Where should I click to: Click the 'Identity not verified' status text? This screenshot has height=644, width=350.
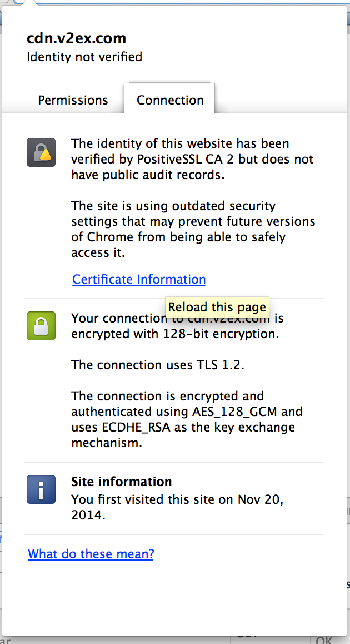[84, 57]
